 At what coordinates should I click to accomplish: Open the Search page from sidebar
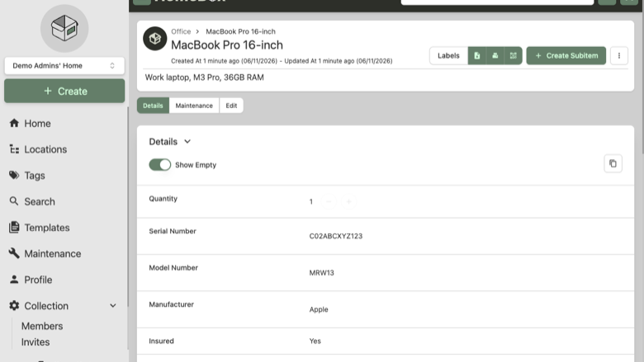(40, 202)
